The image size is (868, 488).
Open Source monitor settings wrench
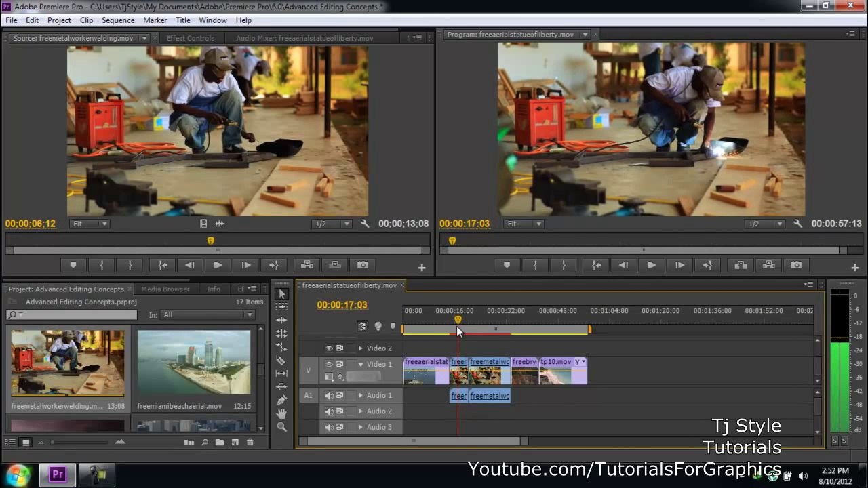[365, 224]
